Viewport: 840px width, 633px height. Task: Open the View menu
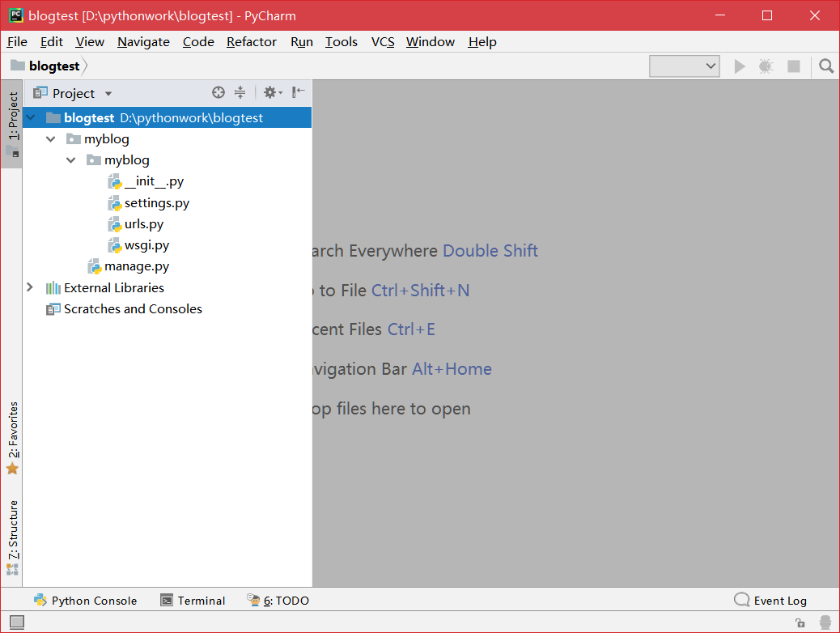(90, 42)
